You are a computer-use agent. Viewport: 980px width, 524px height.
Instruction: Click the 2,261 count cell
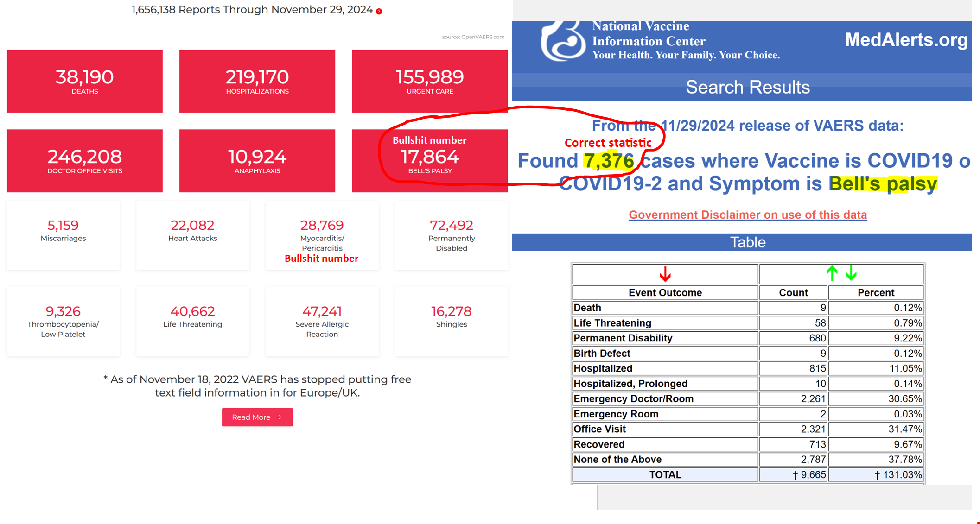point(793,399)
